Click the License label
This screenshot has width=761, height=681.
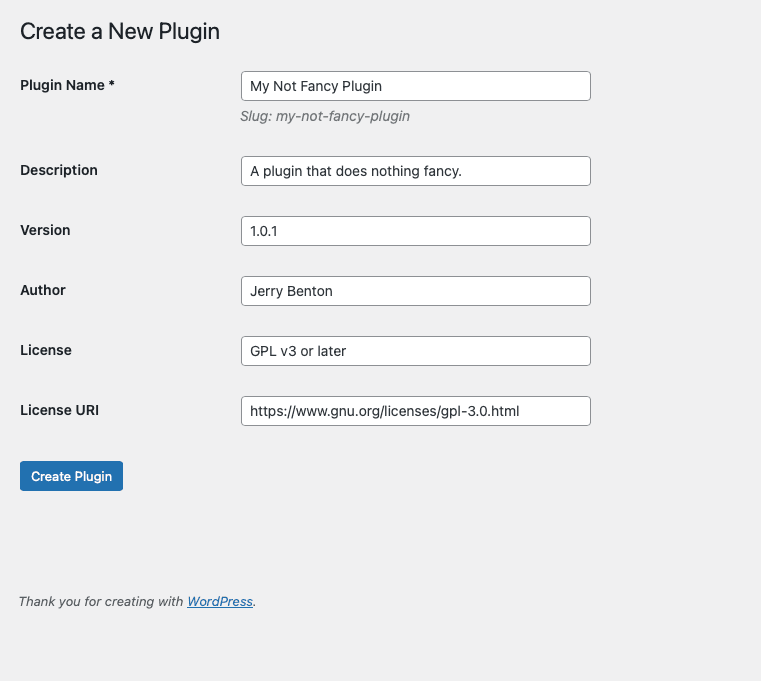(46, 350)
